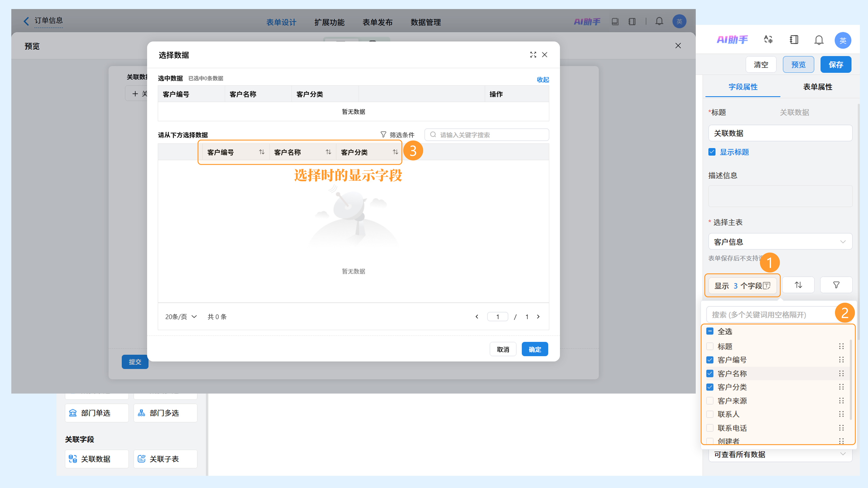Image resolution: width=868 pixels, height=488 pixels.
Task: Open the 选择主表 客户信息 dropdown
Action: (x=780, y=242)
